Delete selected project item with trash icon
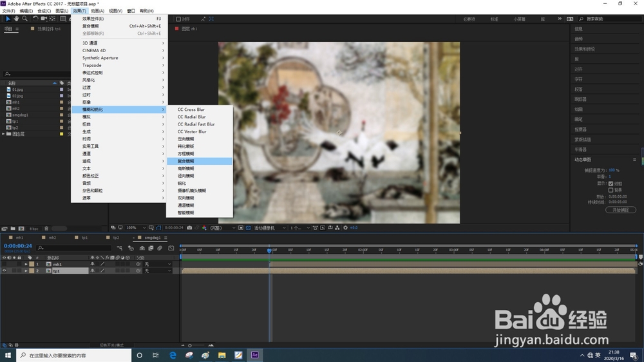644x362 pixels. coord(46,229)
